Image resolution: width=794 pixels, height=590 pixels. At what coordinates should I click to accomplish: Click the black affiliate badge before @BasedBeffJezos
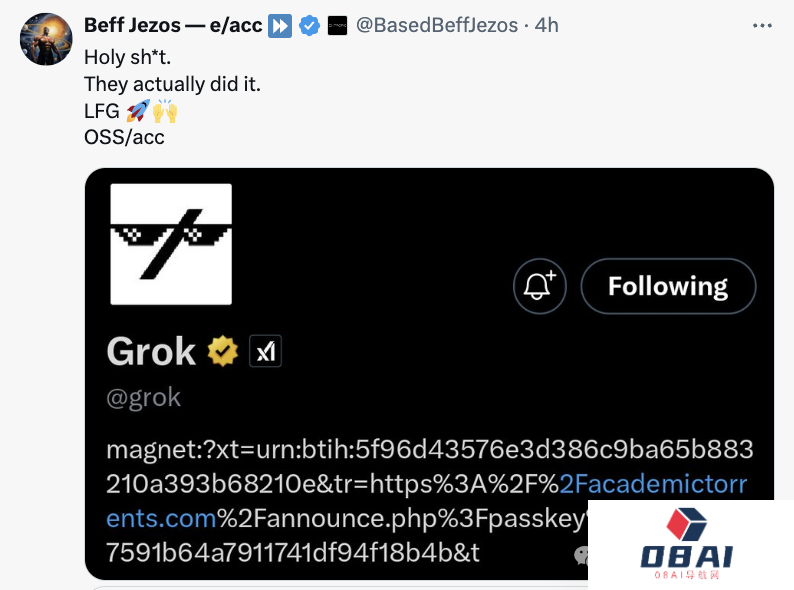click(x=338, y=26)
